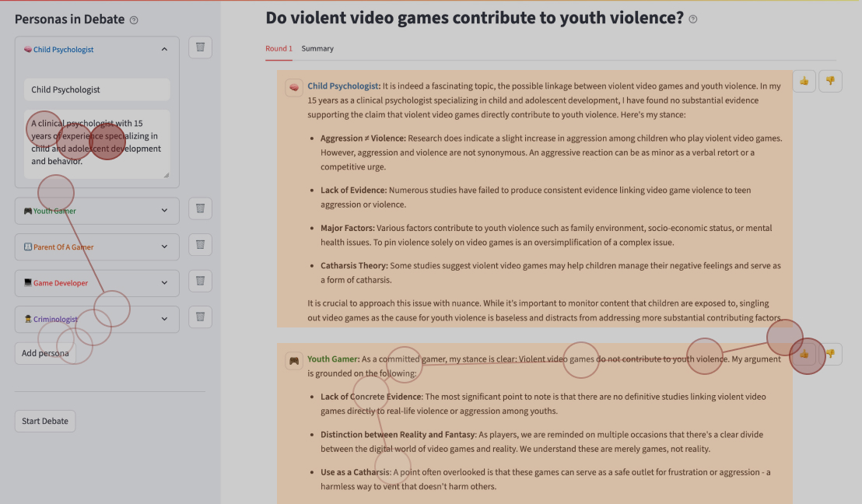Viewport: 862px width, 504px height.
Task: Expand the Criminologist persona
Action: pos(97,319)
